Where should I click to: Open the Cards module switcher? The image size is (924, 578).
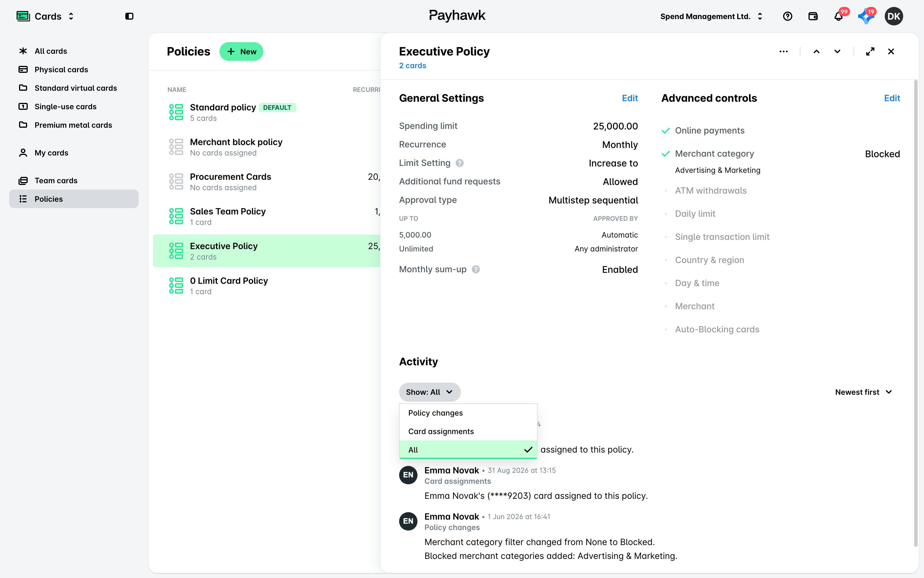point(45,16)
